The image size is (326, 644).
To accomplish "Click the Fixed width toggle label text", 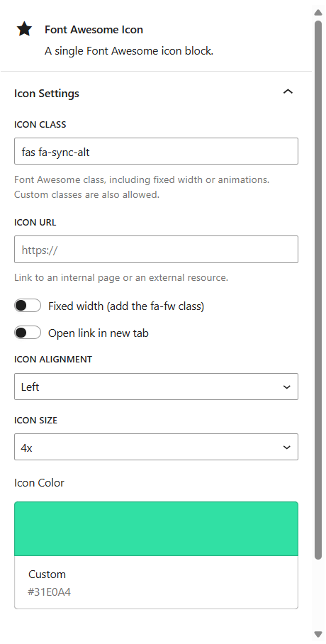I will pyautogui.click(x=126, y=306).
